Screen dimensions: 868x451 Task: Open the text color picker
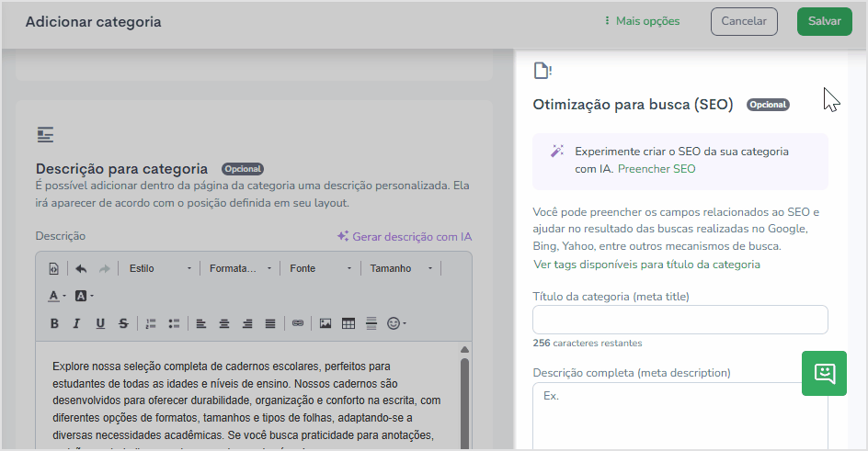(56, 296)
